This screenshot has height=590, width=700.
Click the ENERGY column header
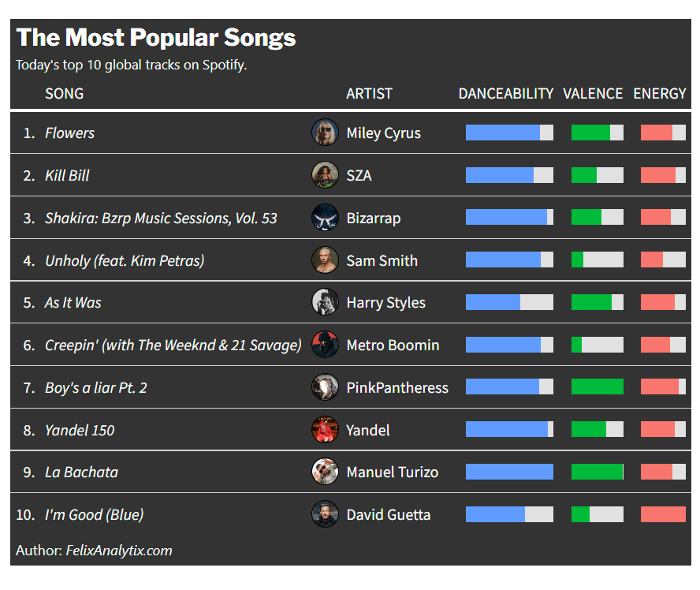pyautogui.click(x=660, y=93)
